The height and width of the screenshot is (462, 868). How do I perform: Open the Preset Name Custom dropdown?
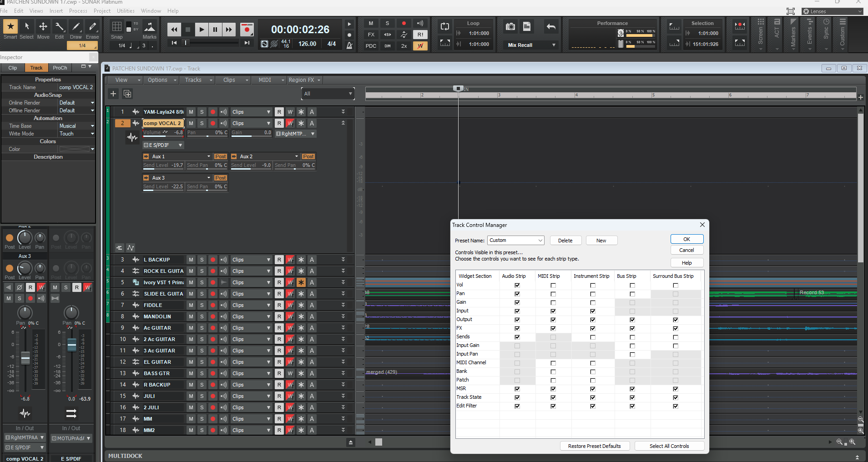516,240
